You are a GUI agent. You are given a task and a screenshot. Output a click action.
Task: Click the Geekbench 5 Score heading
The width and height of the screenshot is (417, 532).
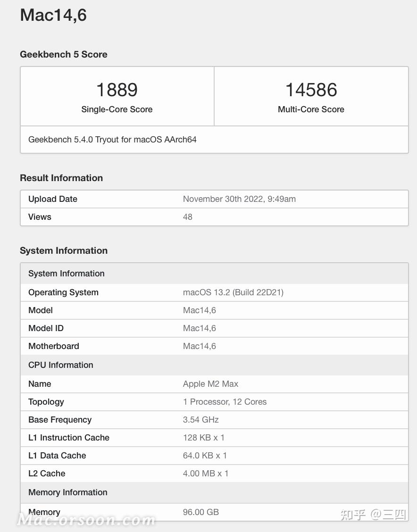tap(64, 55)
